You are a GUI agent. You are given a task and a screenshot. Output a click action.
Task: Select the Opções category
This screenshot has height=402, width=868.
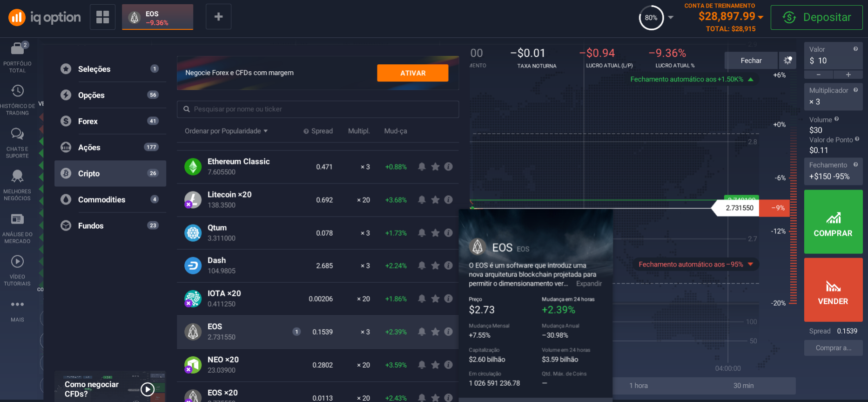coord(110,95)
